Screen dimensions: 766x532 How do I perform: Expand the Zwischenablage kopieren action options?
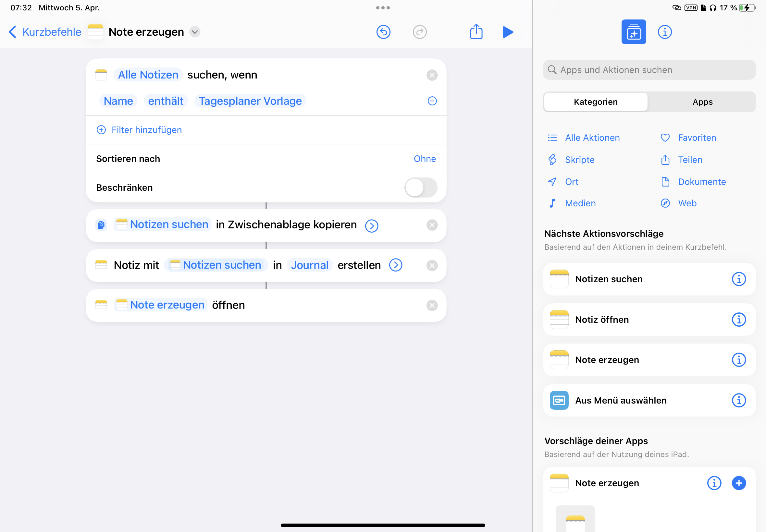(372, 226)
